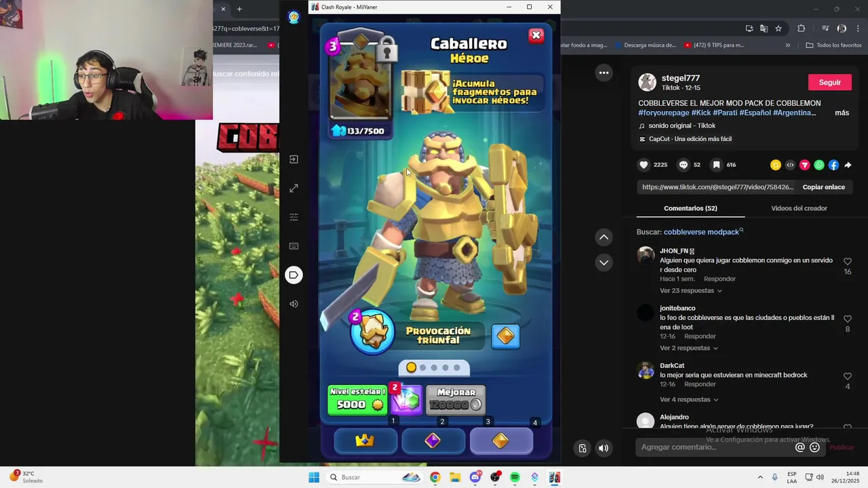
Task: Send to friends via red arrow icon
Action: 805,165
